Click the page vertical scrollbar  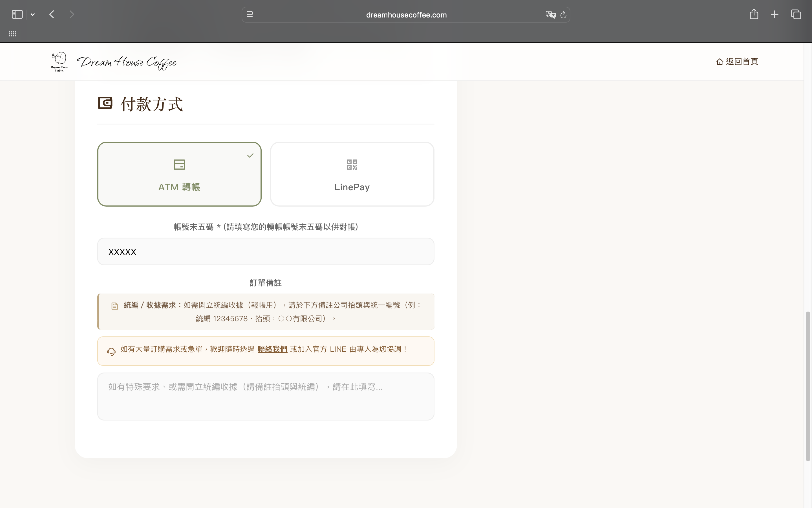pos(808,386)
